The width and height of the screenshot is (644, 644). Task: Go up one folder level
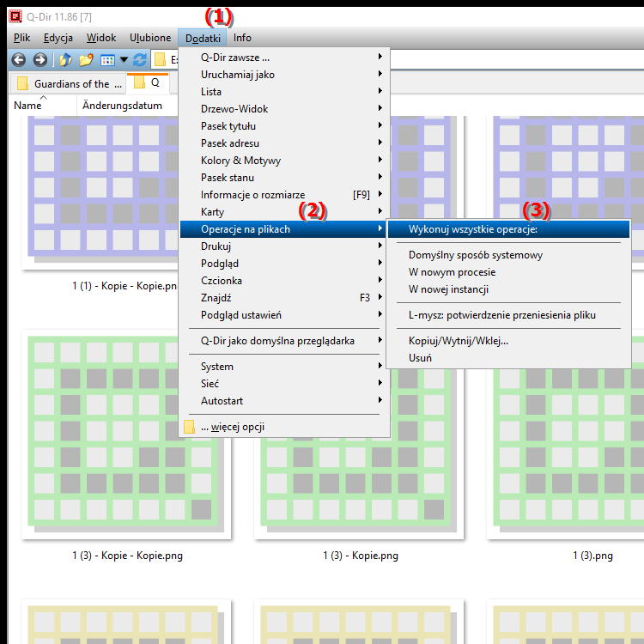66,60
